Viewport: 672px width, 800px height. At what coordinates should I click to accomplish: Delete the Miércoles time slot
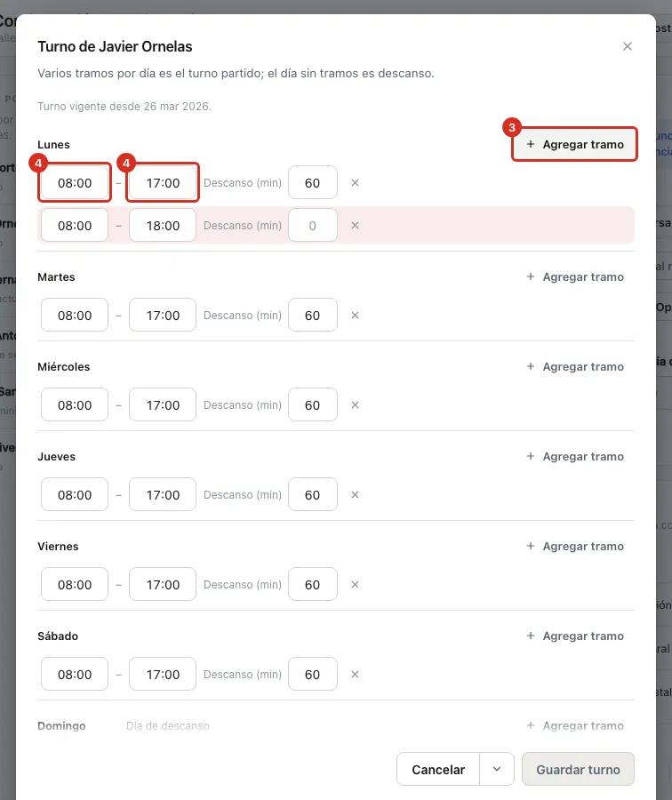(x=356, y=405)
